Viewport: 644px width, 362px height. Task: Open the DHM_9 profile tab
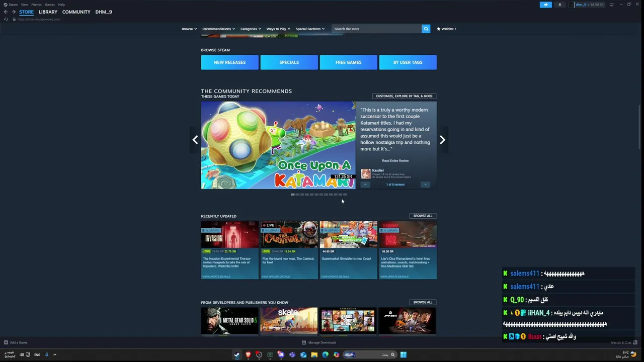(x=104, y=12)
